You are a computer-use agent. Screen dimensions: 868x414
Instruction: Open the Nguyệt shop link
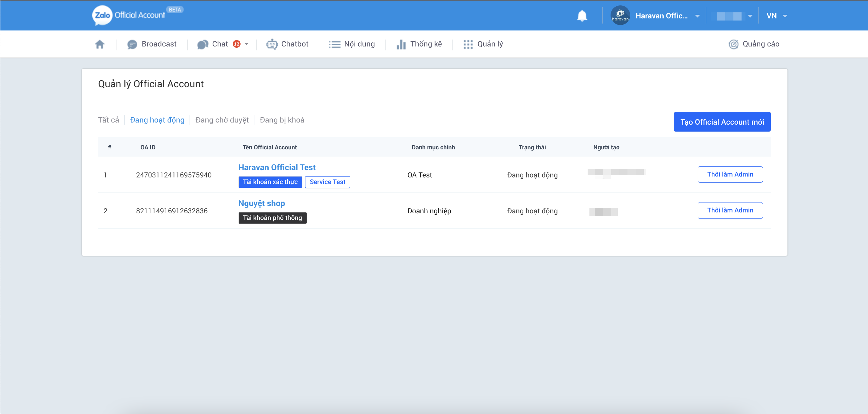coord(261,203)
